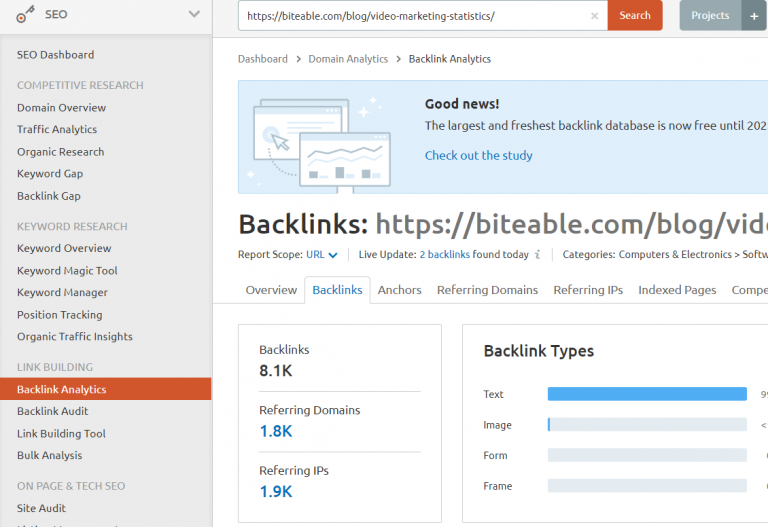Click the Frame backlink type bar
This screenshot has height=527, width=768.
click(647, 486)
